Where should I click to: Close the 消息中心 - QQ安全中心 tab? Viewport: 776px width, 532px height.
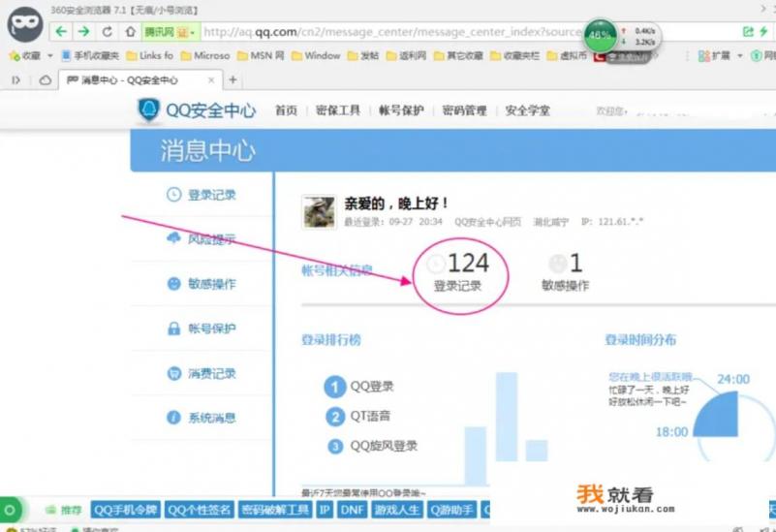[x=211, y=79]
